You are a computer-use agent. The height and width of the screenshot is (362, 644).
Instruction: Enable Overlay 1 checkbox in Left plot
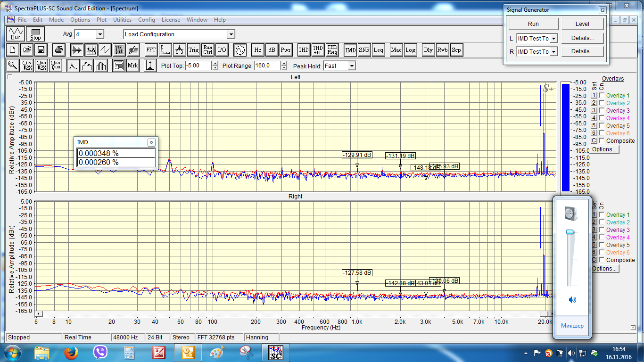(602, 96)
